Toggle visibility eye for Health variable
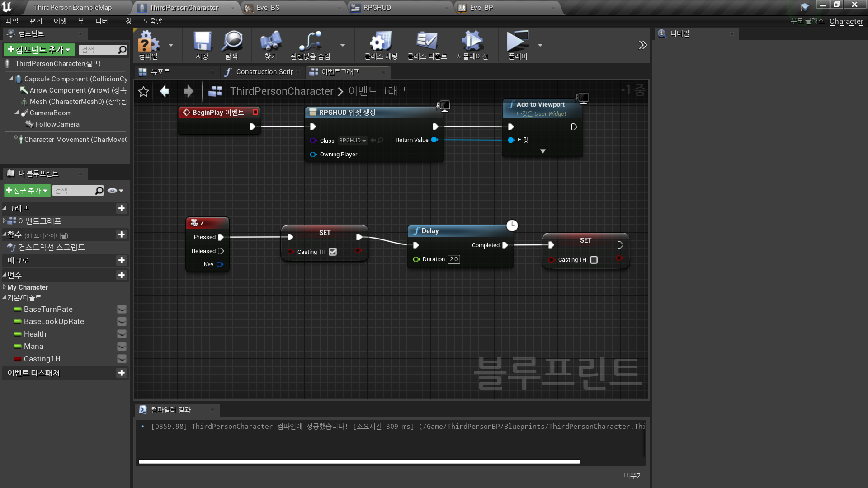 pyautogui.click(x=122, y=334)
